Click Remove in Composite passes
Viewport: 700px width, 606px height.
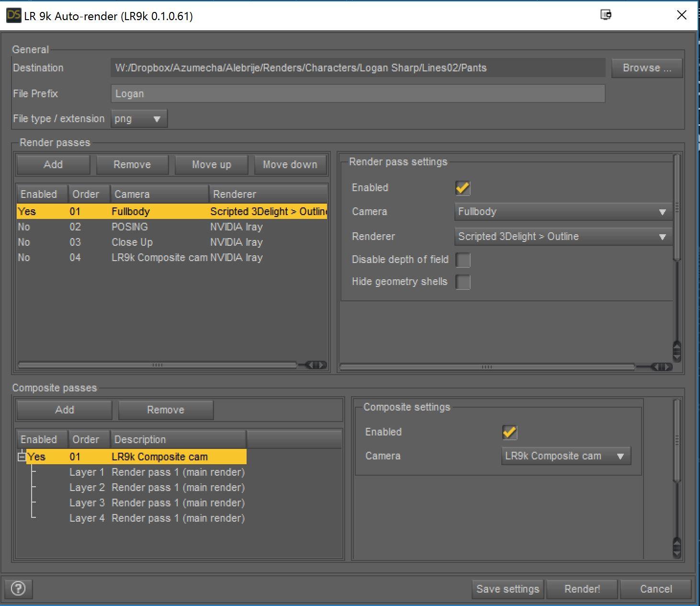coord(166,410)
